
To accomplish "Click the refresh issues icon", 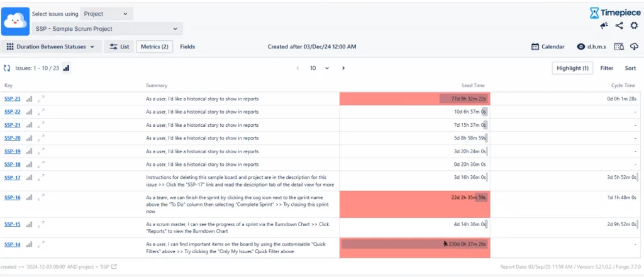I will point(7,68).
